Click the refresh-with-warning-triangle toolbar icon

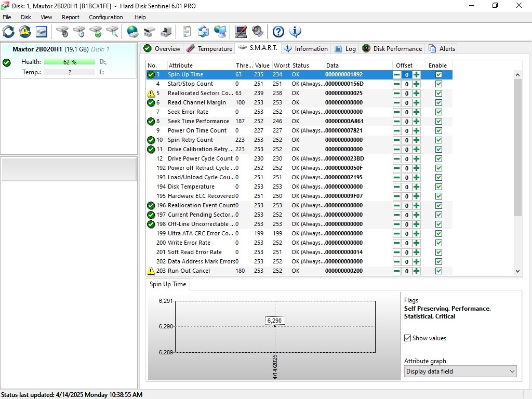[25, 32]
